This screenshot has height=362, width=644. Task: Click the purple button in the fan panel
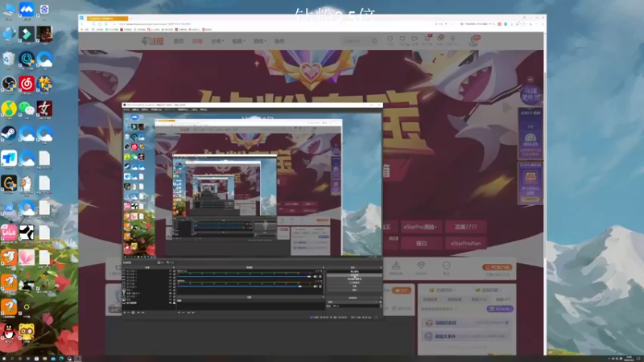[500, 309]
